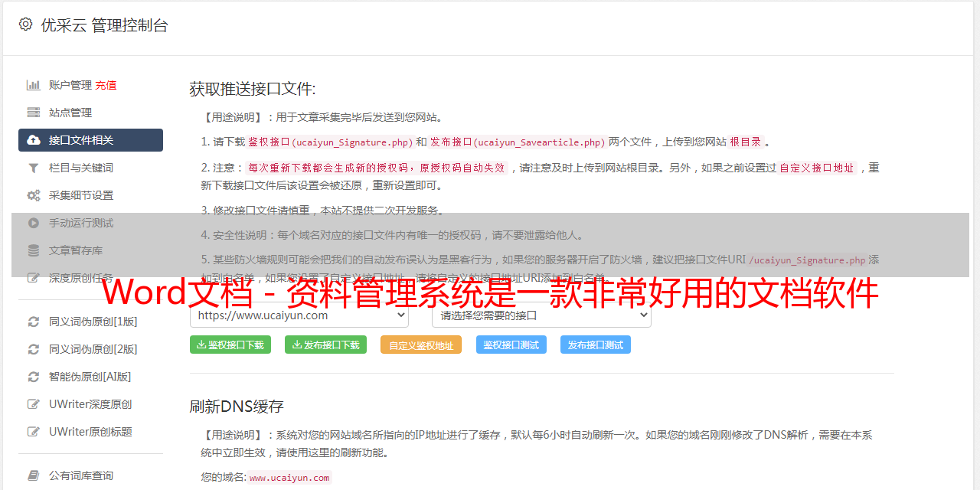Click the book icon for 公有词库查询
This screenshot has width=980, height=490.
tap(34, 475)
